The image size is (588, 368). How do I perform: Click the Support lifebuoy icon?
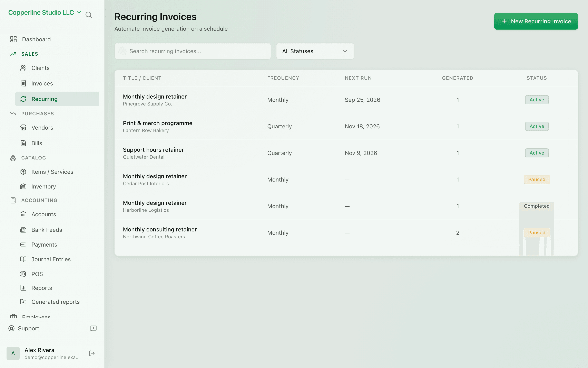[11, 328]
